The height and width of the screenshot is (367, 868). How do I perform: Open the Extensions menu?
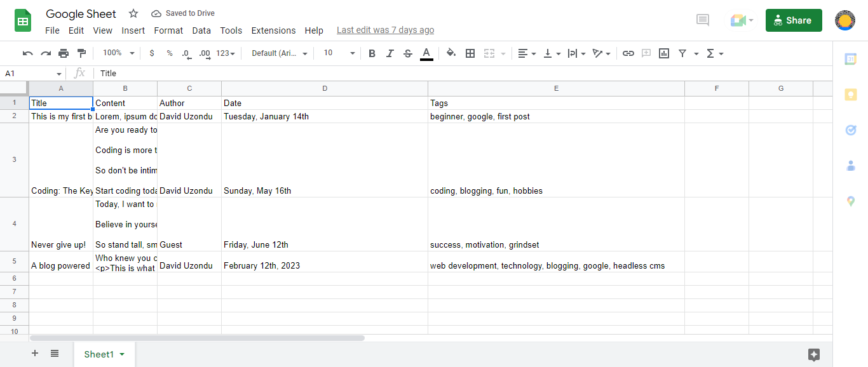point(273,30)
